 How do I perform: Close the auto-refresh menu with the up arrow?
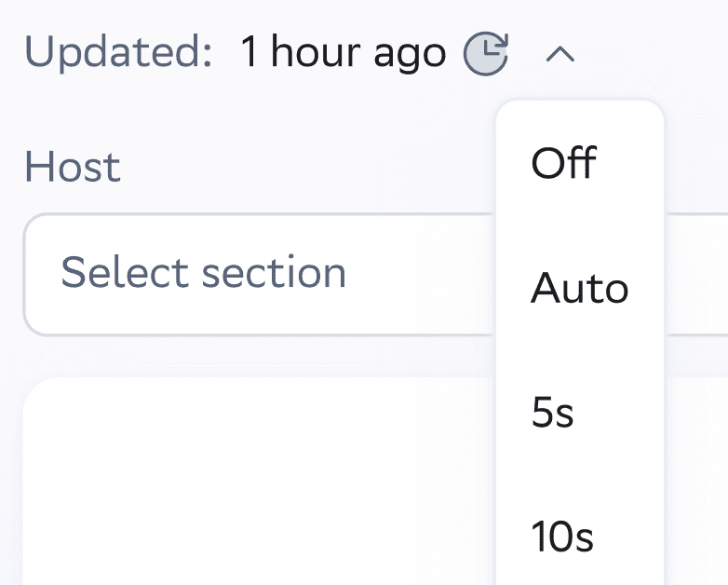point(559,55)
